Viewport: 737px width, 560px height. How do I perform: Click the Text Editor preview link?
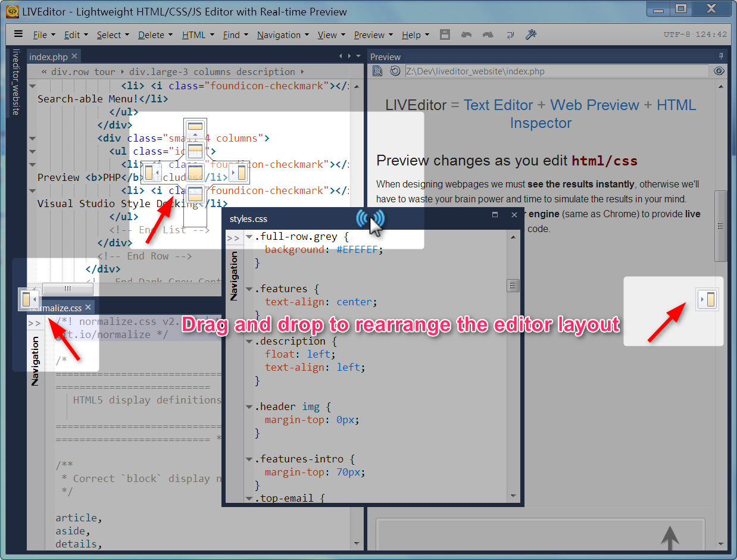coord(498,105)
